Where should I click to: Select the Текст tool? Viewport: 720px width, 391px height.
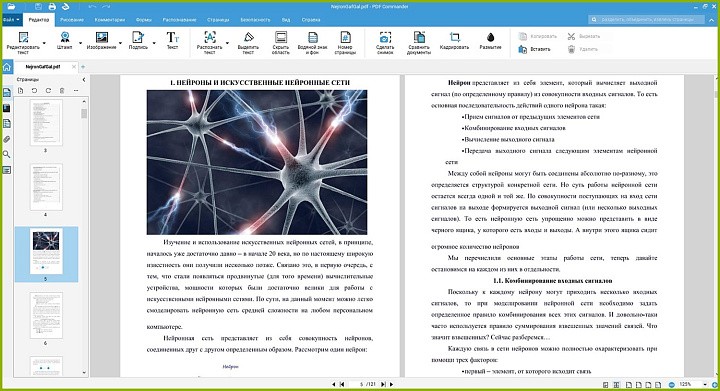[x=172, y=40]
